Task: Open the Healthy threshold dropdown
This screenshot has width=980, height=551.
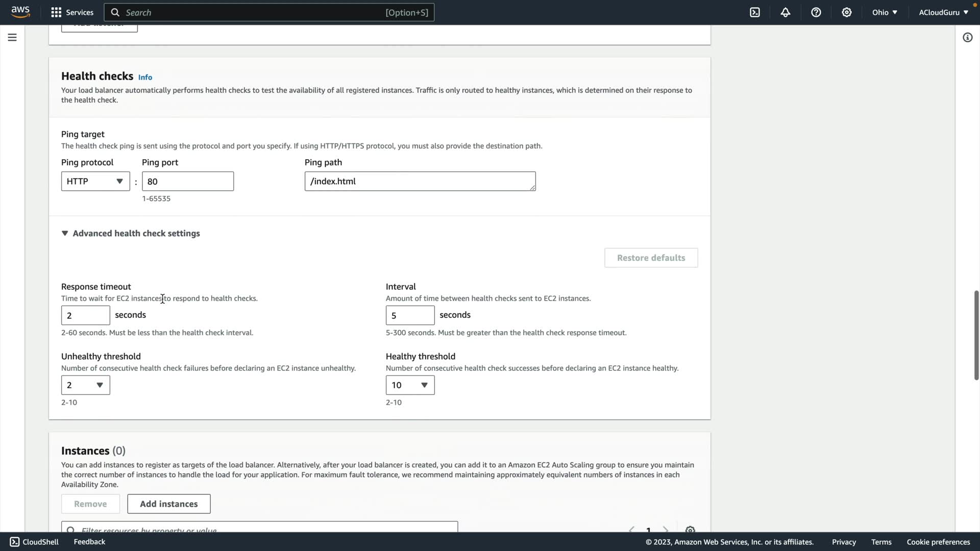Action: (x=410, y=385)
